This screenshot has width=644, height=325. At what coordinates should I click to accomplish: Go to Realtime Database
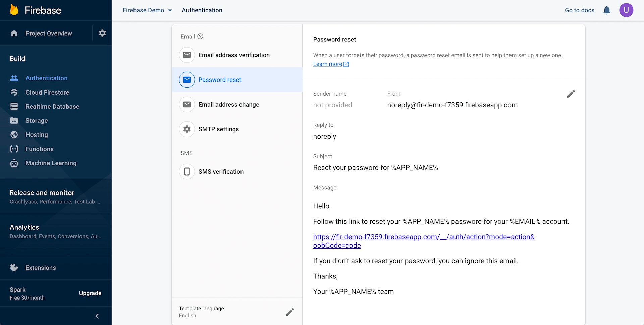click(52, 106)
